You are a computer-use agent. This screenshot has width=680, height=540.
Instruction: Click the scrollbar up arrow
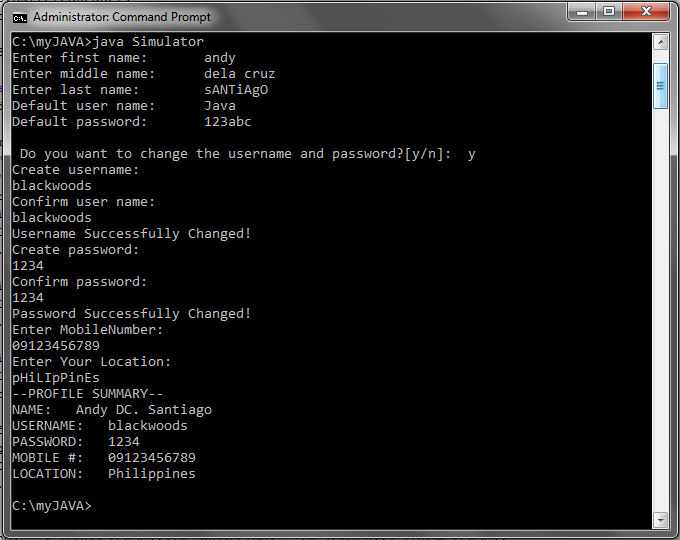(x=660, y=43)
